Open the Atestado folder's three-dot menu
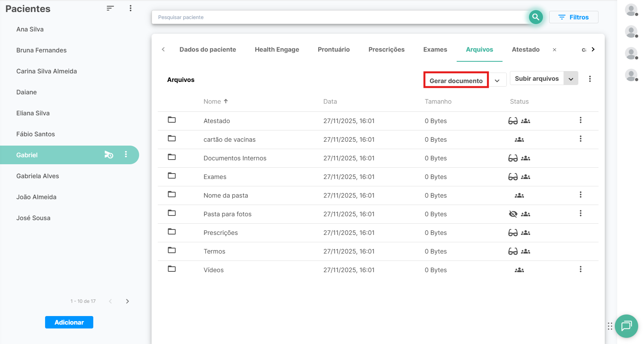644x344 pixels. pyautogui.click(x=580, y=120)
